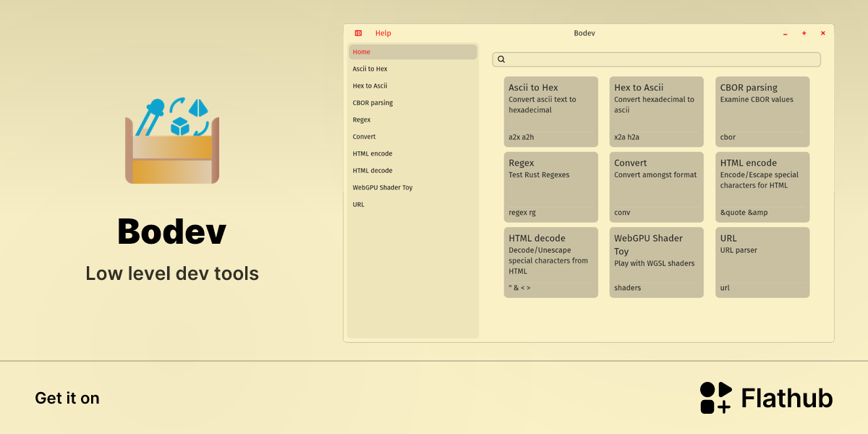Open WebGPU Shader Toy from the sidebar

(x=413, y=187)
